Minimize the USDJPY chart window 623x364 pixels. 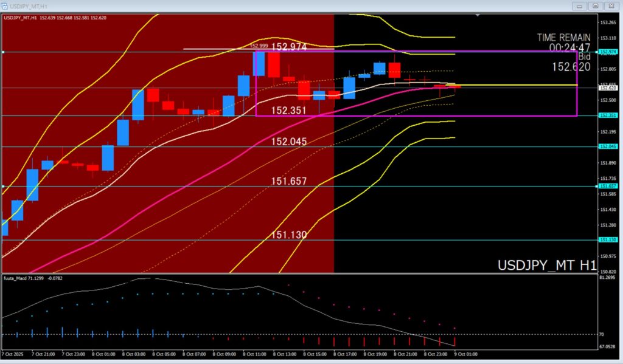pyautogui.click(x=580, y=5)
